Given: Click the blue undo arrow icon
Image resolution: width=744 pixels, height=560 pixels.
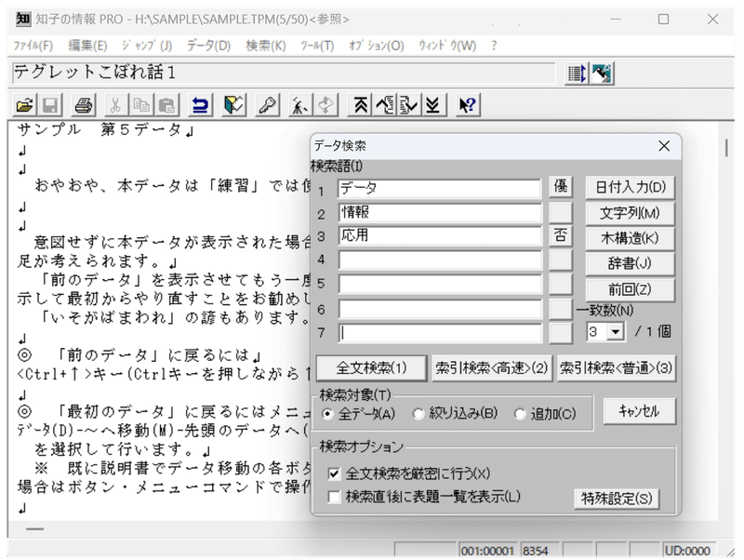Looking at the screenshot, I should click(x=200, y=105).
